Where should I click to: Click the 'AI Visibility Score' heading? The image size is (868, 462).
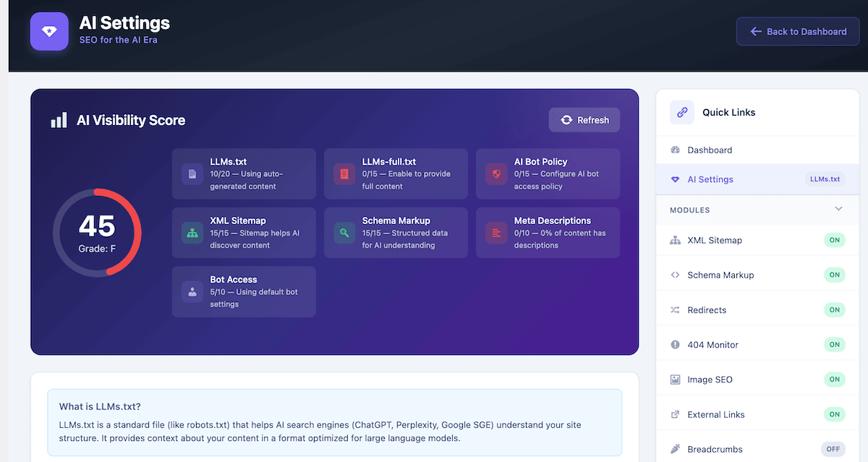(131, 121)
